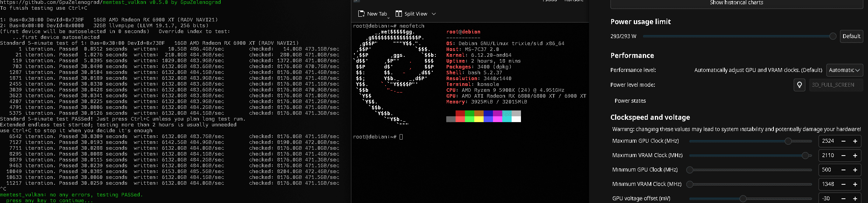Screen dimensions: 868x203
Task: Click the Maximum VRAM Clock value field 2110
Action: 828,156
